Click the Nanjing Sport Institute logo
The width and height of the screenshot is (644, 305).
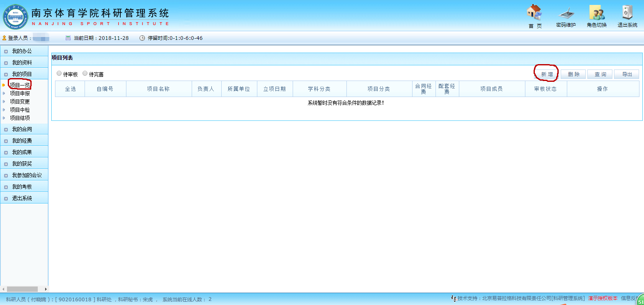pos(15,17)
